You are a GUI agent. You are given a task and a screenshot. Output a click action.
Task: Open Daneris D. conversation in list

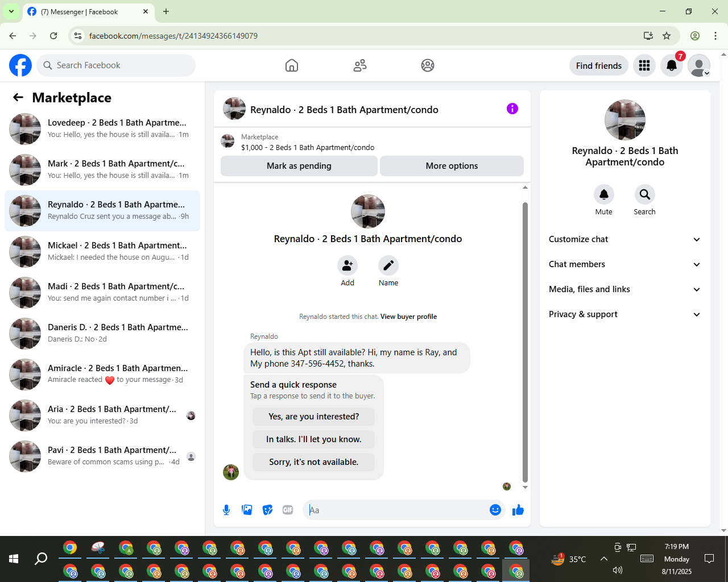pyautogui.click(x=102, y=334)
